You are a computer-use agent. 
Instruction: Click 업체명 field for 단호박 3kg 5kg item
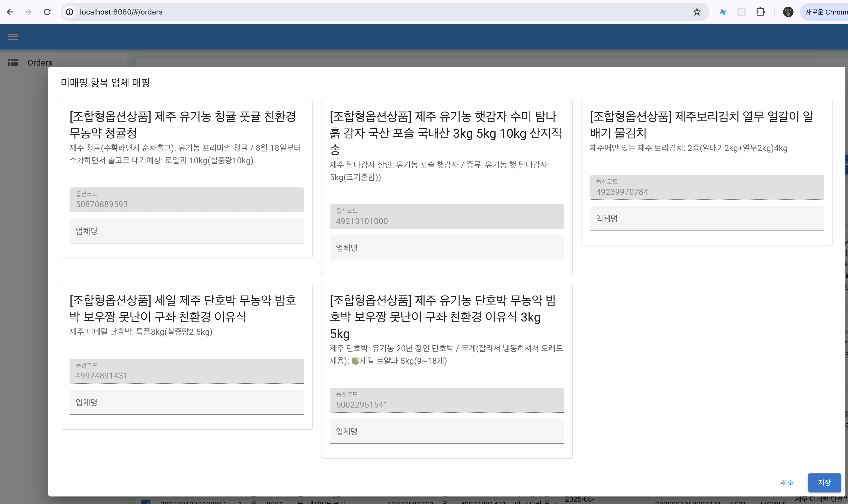coord(446,431)
